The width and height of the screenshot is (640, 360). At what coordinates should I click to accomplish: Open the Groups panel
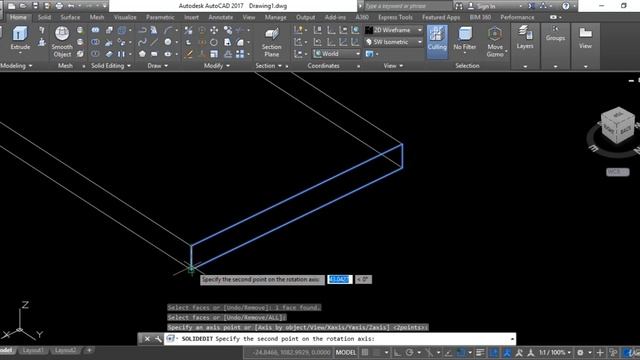(555, 33)
